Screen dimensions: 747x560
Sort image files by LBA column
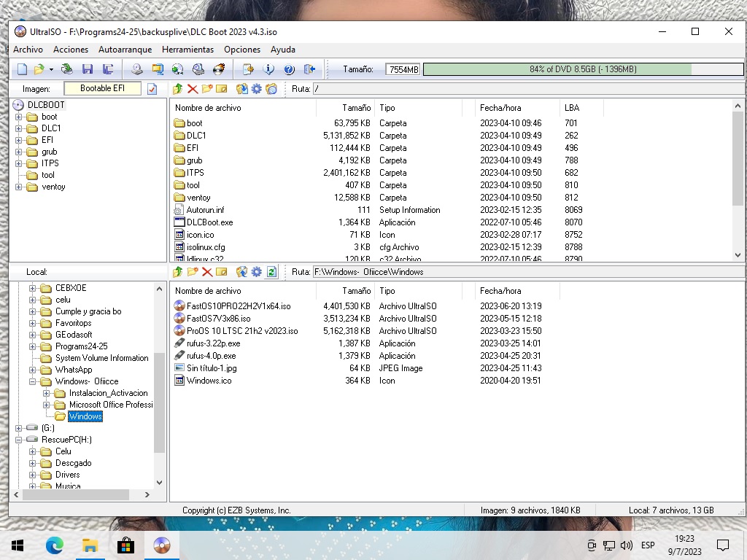581,108
